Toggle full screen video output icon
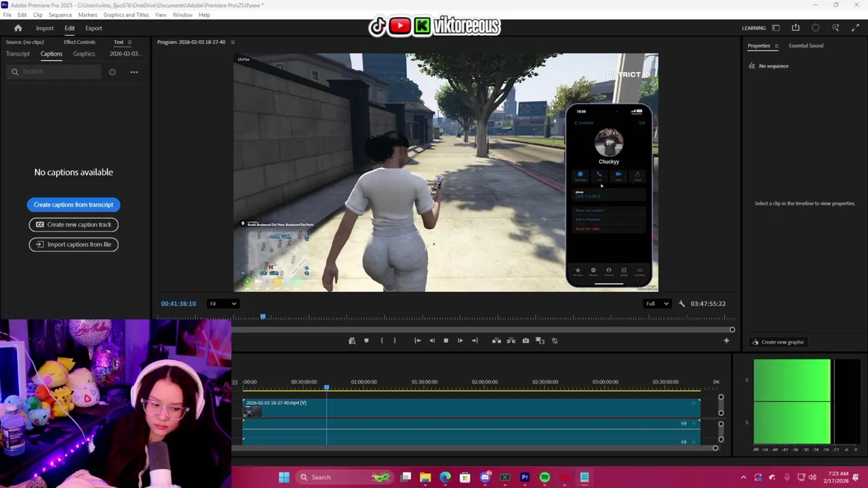 click(855, 28)
